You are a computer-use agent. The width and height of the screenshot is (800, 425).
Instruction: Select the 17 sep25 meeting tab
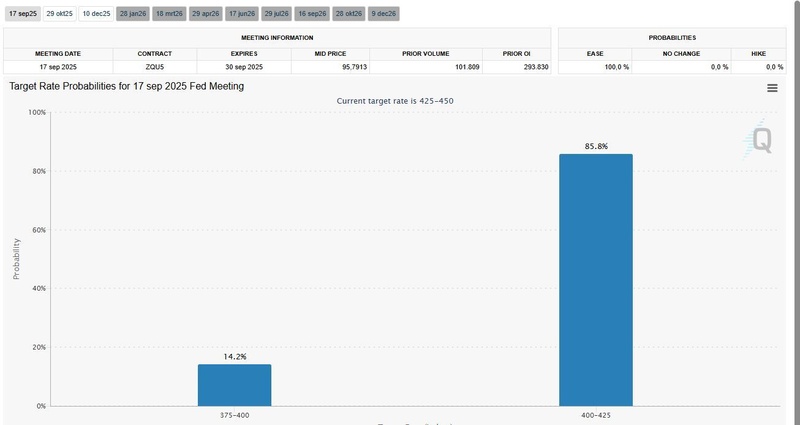(x=21, y=14)
